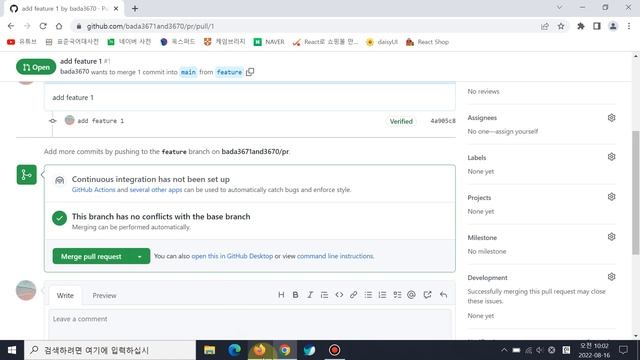Screen dimensions: 640x360
Task: Open the Windows Start menu
Action: [x=12, y=350]
